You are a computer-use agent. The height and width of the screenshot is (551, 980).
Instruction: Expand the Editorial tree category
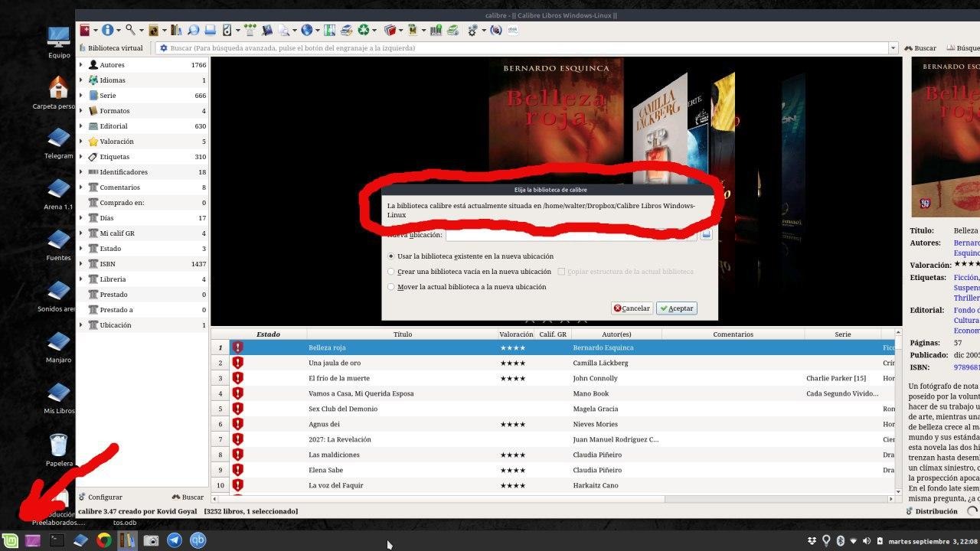80,126
